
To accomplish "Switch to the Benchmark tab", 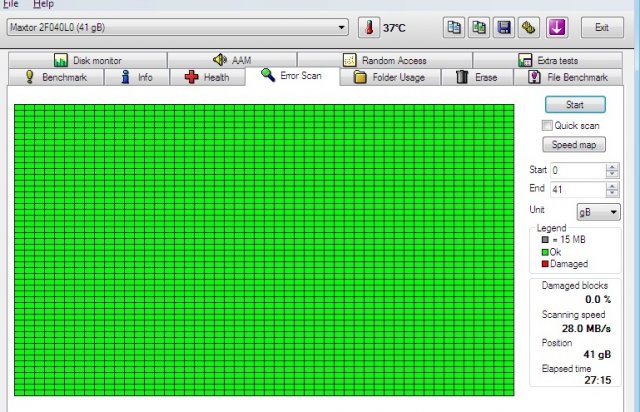I will [56, 77].
